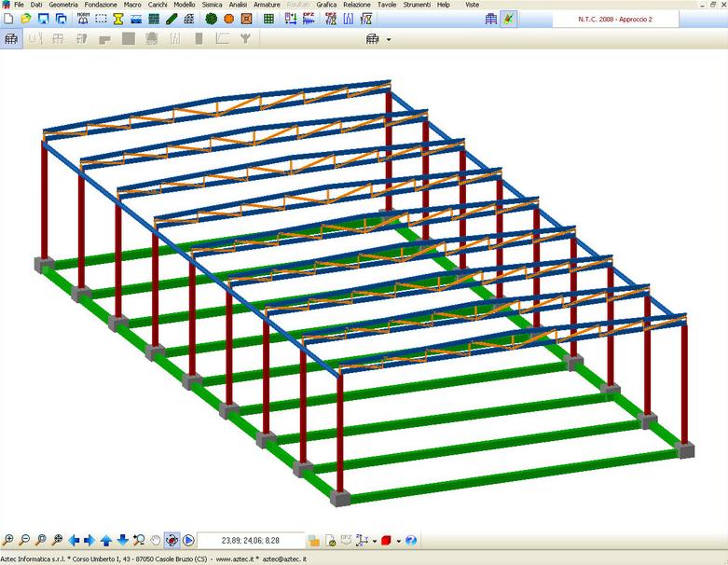Expand the axes options dropdown arrow
Image resolution: width=728 pixels, height=565 pixels.
[x=374, y=541]
